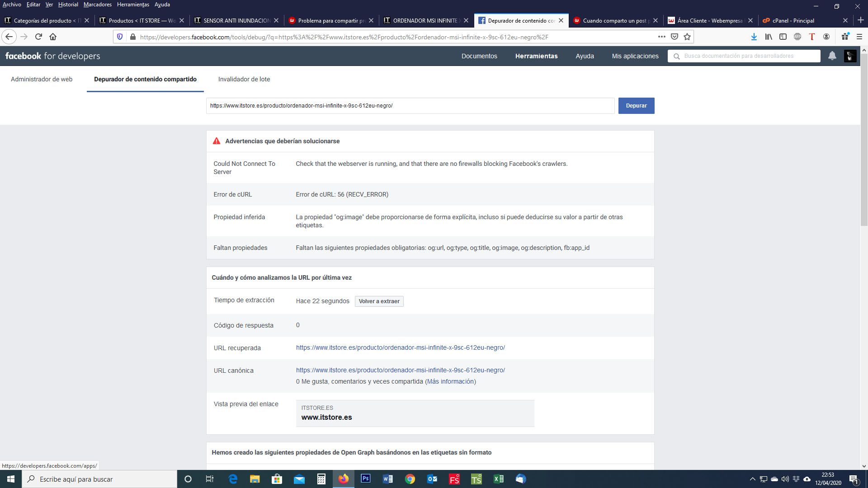Save page to Pocket icon
The image size is (868, 488).
click(675, 37)
